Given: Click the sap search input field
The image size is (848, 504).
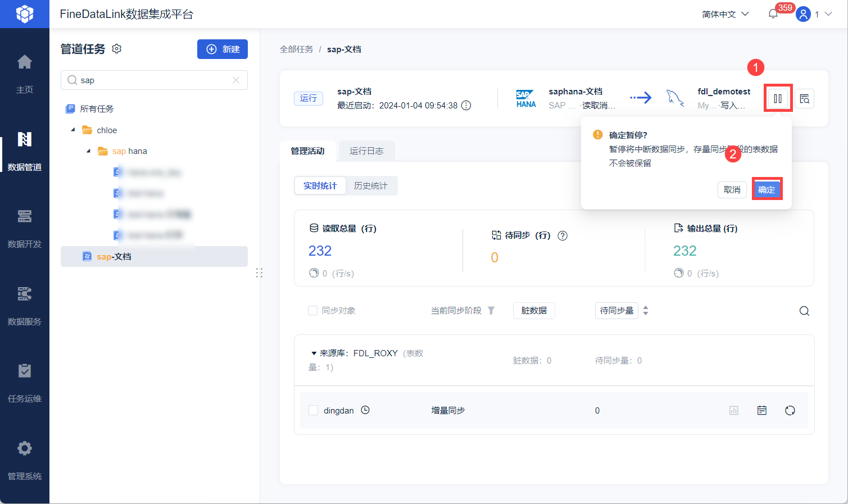Looking at the screenshot, I should pyautogui.click(x=154, y=80).
